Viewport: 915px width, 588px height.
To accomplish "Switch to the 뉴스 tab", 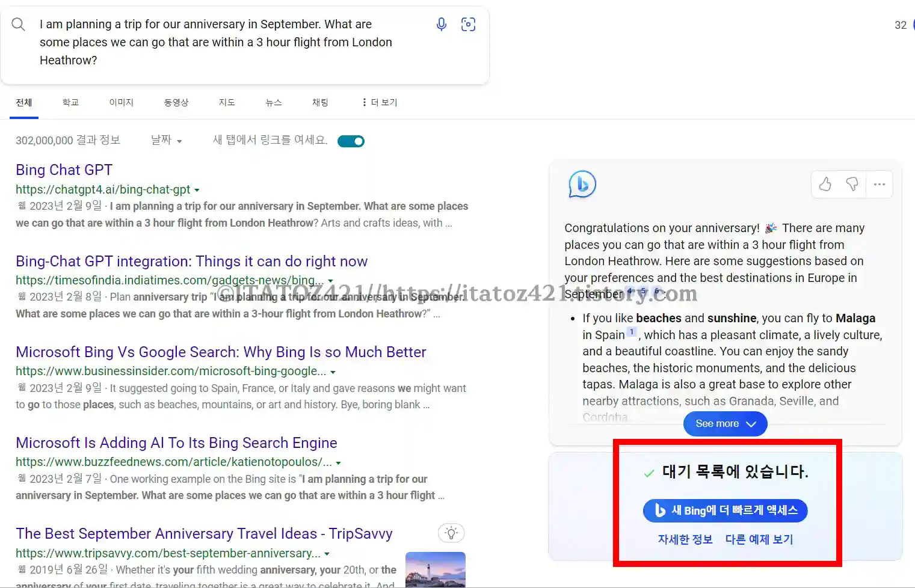I will pos(274,102).
